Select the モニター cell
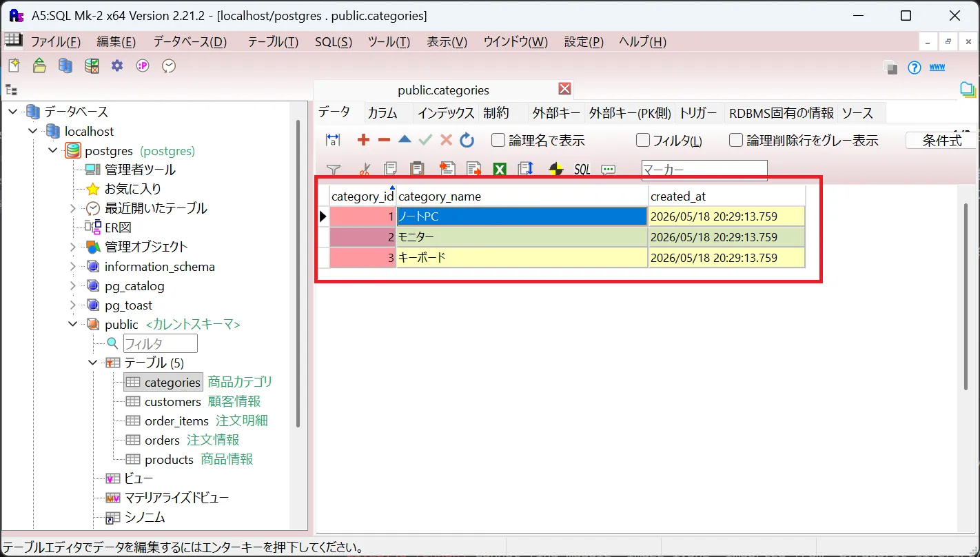The image size is (980, 557). pos(522,237)
